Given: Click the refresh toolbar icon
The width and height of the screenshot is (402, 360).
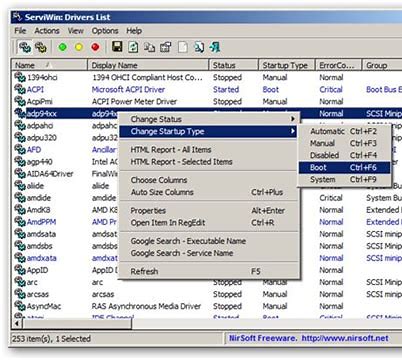Looking at the screenshot, I should pos(133,47).
